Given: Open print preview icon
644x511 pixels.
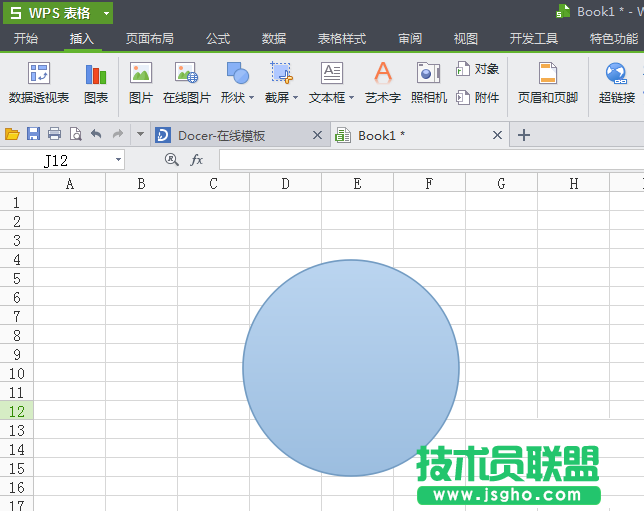Looking at the screenshot, I should [x=76, y=134].
